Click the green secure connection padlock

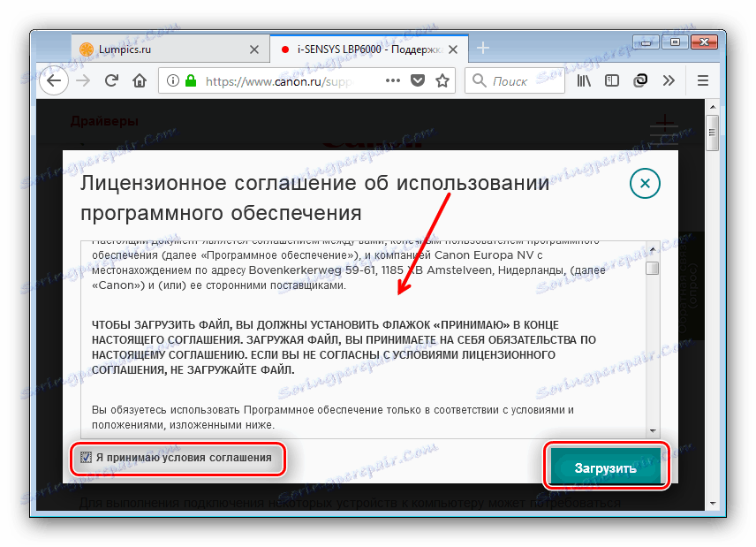pos(191,80)
